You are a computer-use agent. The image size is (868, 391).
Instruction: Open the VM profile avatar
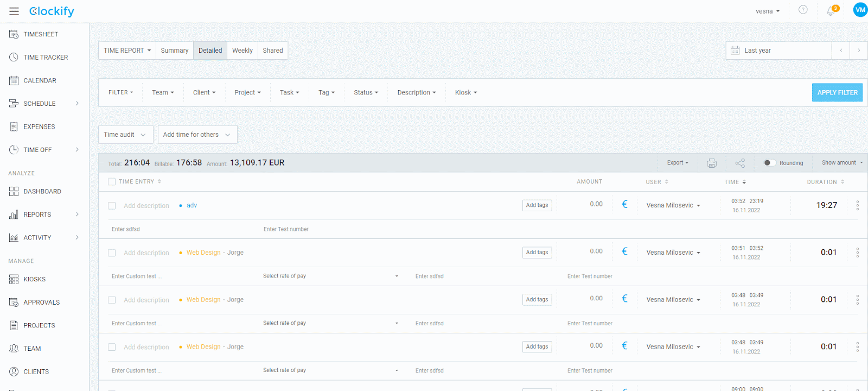click(x=860, y=10)
